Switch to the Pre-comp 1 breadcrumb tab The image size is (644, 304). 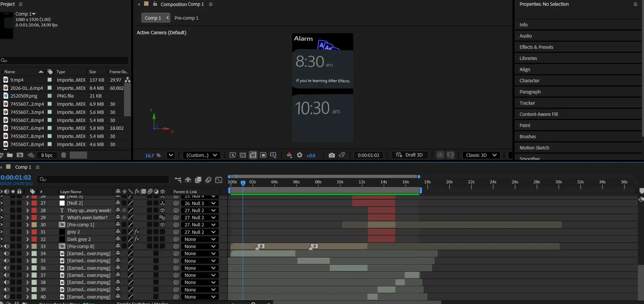(x=186, y=18)
